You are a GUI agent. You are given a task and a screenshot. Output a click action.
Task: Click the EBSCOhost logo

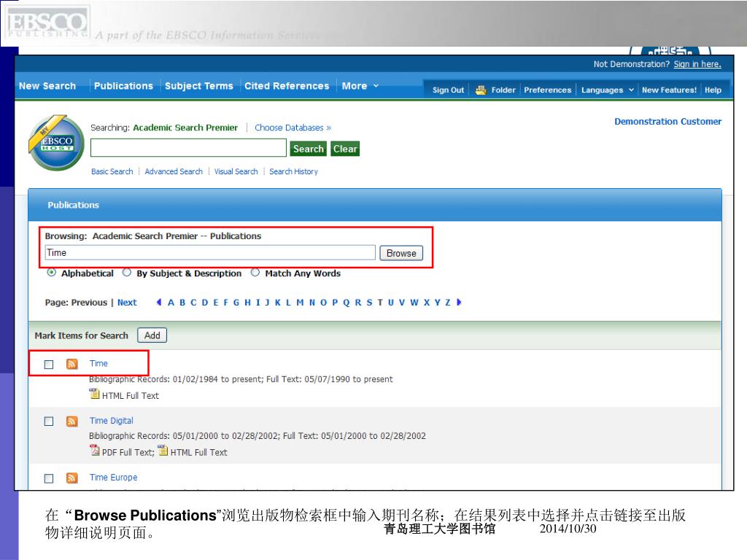tap(56, 142)
